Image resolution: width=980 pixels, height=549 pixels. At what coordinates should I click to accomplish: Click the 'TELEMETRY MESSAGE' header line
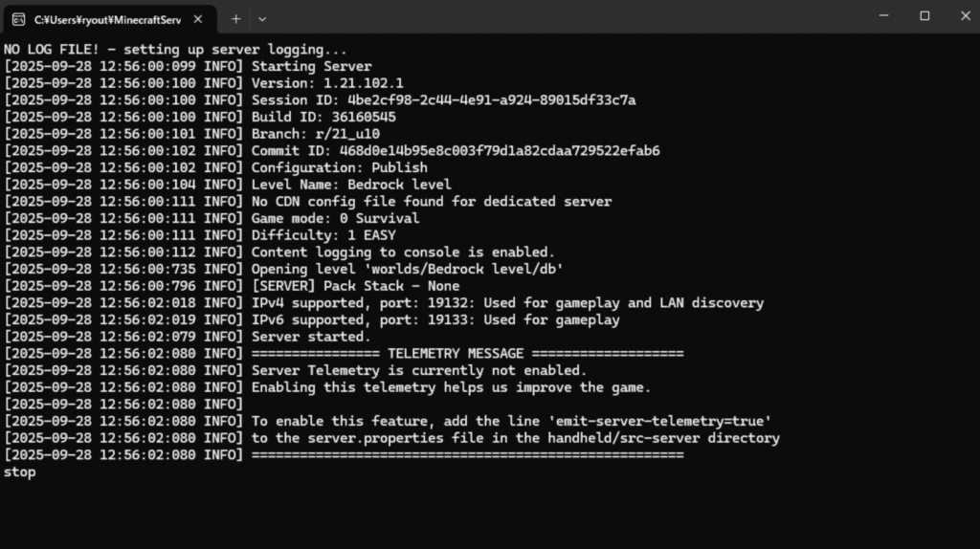click(x=456, y=354)
